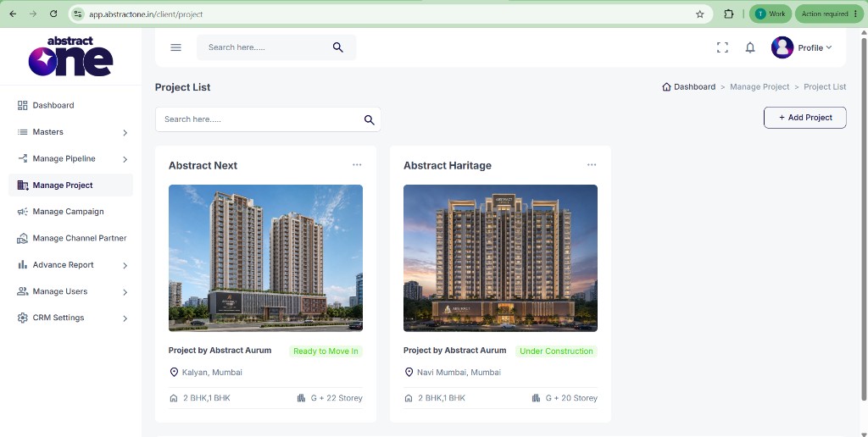Click the Abstract Haritage project title

448,165
